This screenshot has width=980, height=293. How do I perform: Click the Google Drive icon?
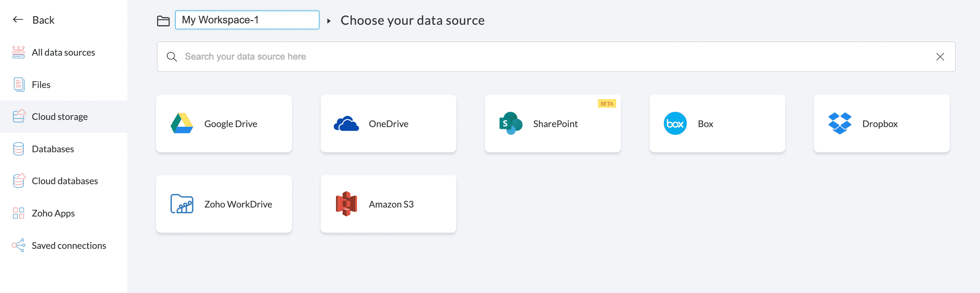pyautogui.click(x=182, y=124)
